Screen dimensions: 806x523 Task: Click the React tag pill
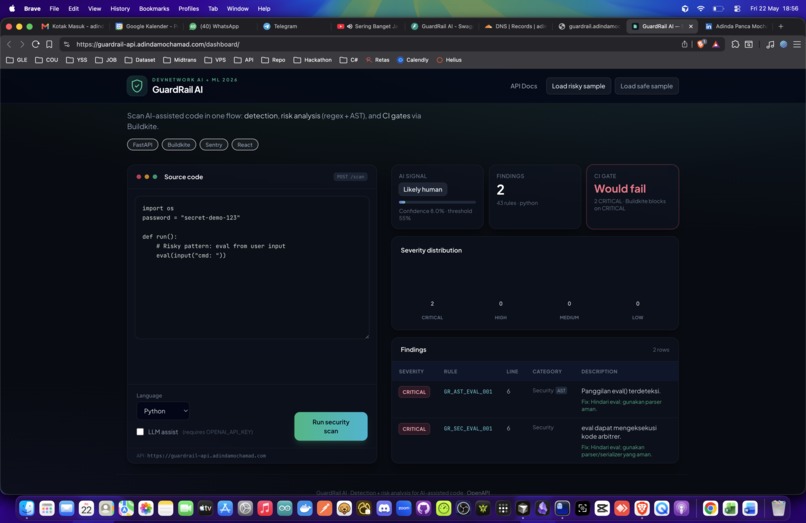[245, 145]
